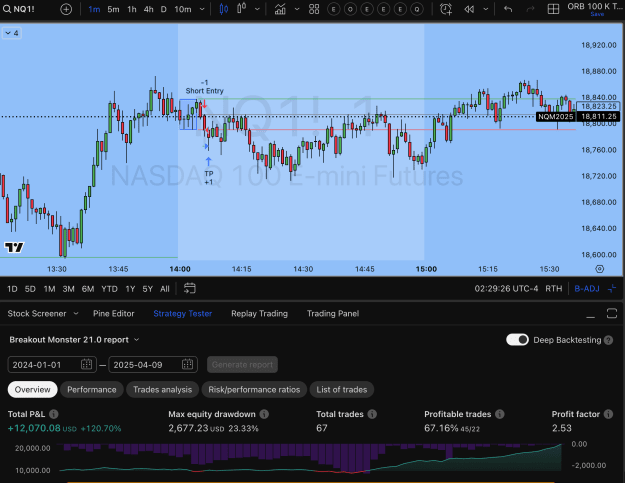This screenshot has width=625, height=483.
Task: Expand the replay options dropdown
Action: point(485,9)
